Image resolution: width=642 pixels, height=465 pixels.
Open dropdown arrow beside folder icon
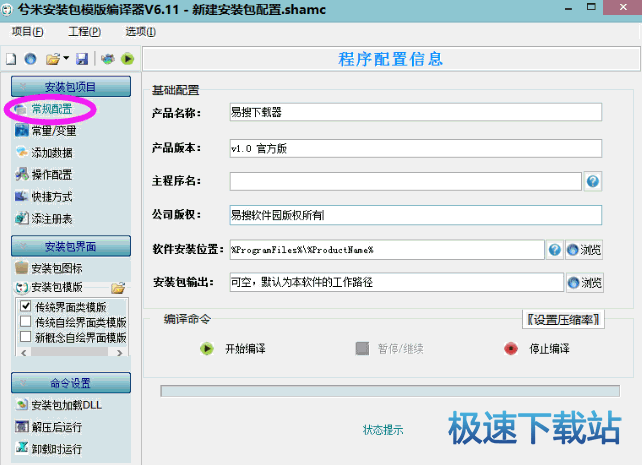point(66,58)
